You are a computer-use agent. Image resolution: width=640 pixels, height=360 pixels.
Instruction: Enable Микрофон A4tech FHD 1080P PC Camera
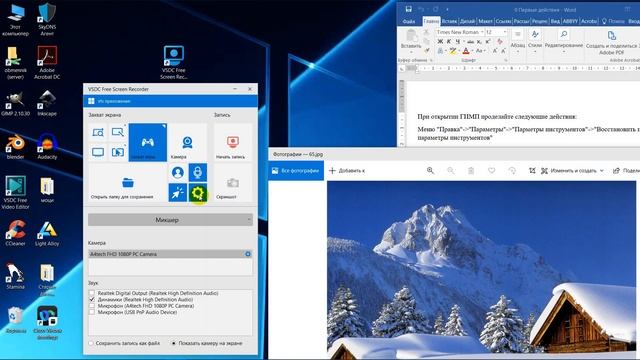[92, 305]
